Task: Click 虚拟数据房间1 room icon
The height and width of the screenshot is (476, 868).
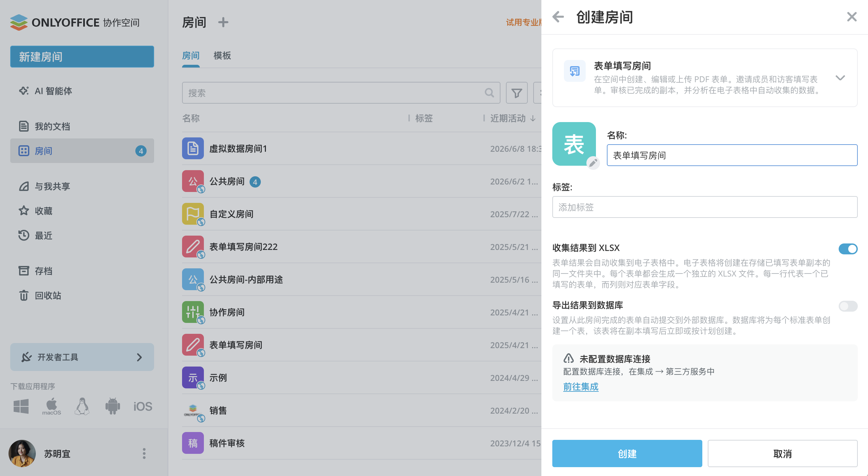Action: (193, 148)
